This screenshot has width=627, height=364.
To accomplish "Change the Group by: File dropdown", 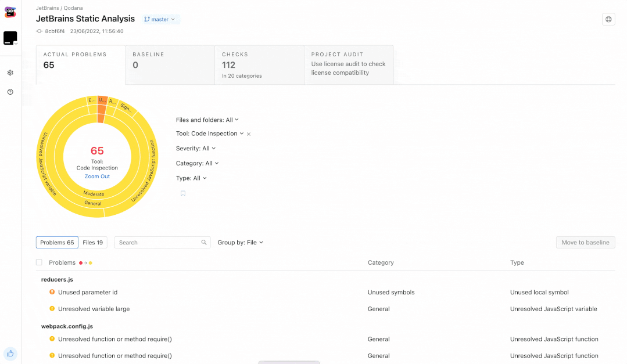I will [x=241, y=243].
